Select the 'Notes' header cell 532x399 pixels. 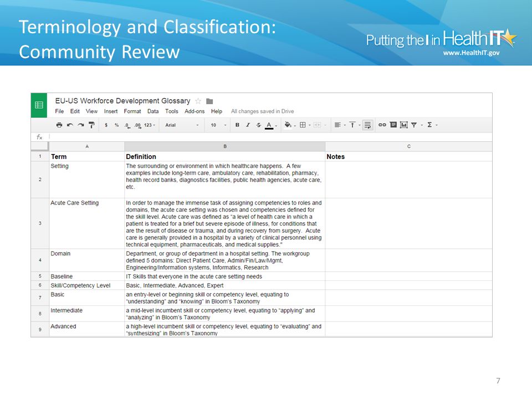409,156
